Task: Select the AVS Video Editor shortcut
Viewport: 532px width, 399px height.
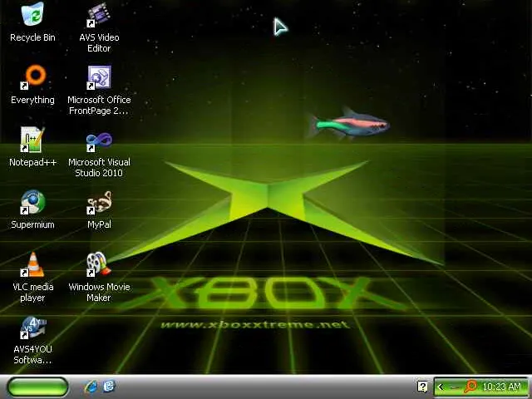Action: pyautogui.click(x=99, y=15)
